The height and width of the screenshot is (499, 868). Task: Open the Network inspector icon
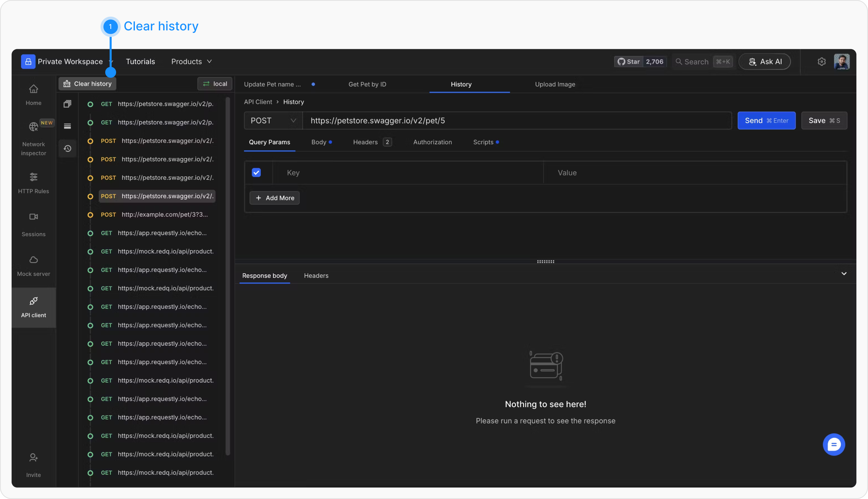pyautogui.click(x=33, y=127)
